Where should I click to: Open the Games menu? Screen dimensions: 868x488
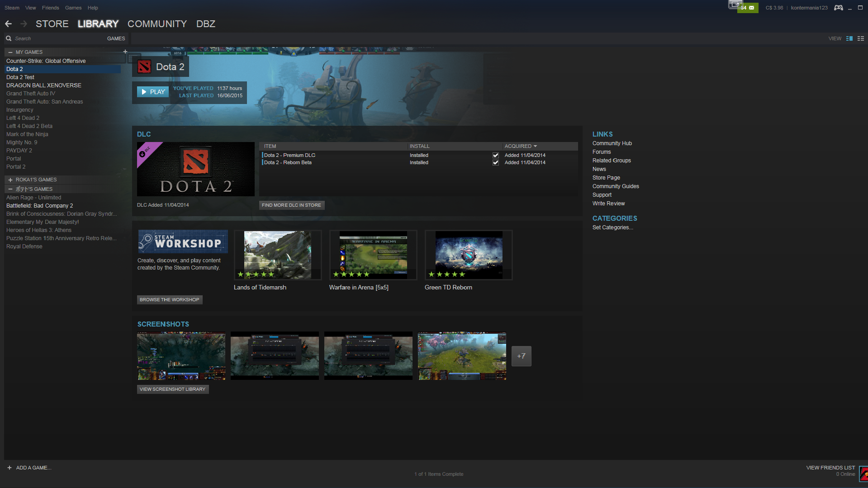click(x=73, y=8)
